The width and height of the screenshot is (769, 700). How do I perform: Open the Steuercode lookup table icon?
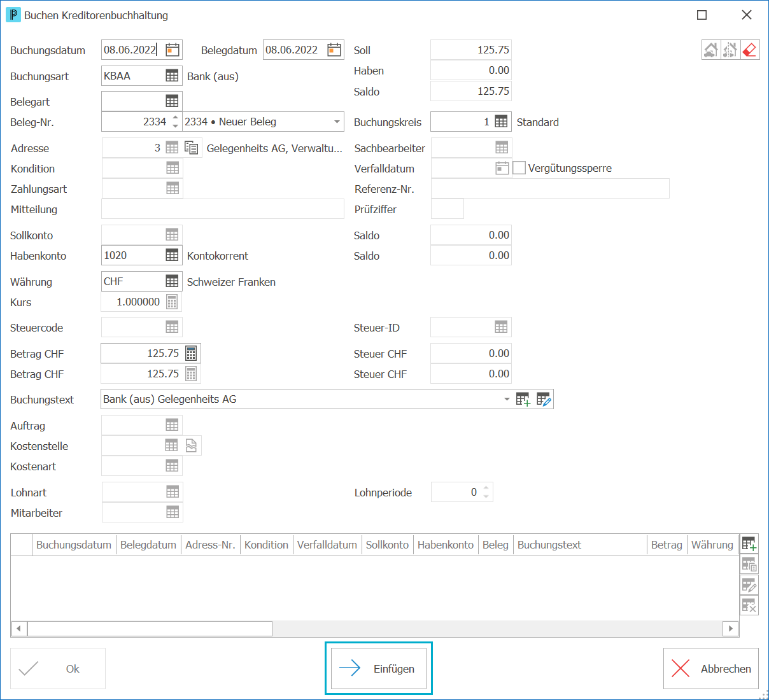click(172, 327)
